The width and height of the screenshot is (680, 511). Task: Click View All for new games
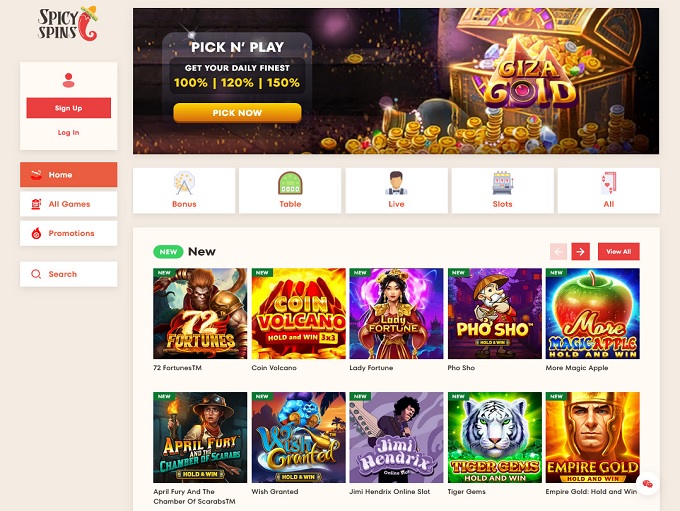618,252
